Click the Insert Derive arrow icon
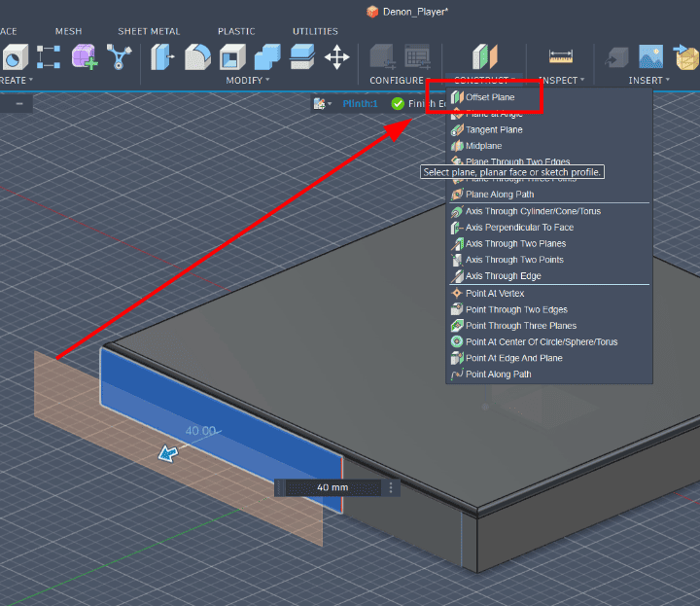The width and height of the screenshot is (700, 606). (616, 57)
